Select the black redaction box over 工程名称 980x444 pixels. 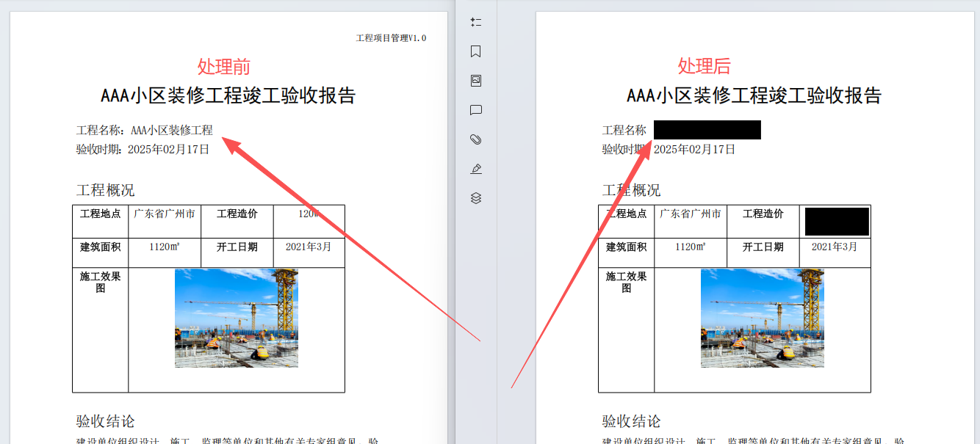(707, 129)
